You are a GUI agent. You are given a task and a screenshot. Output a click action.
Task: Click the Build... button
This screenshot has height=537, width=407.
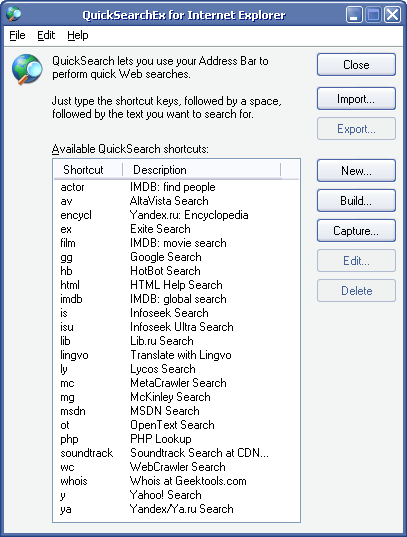356,201
